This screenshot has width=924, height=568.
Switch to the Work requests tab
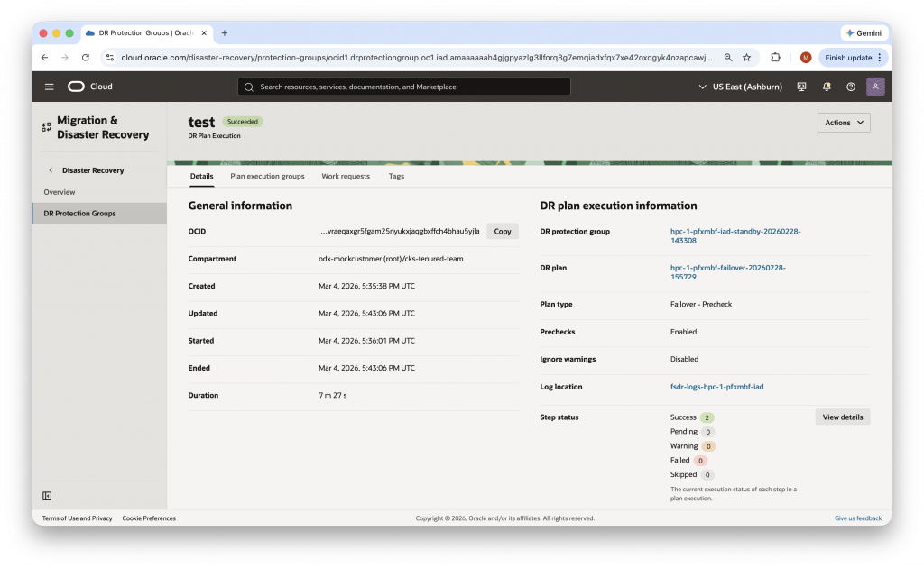[x=346, y=176]
